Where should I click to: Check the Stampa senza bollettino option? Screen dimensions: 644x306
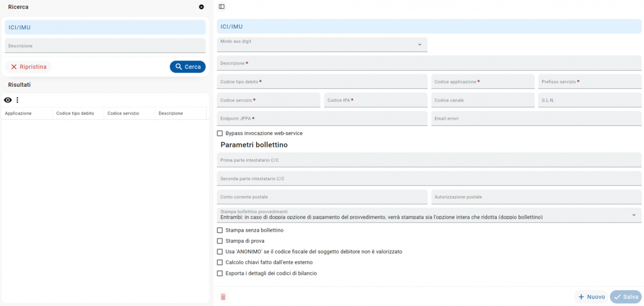point(220,230)
